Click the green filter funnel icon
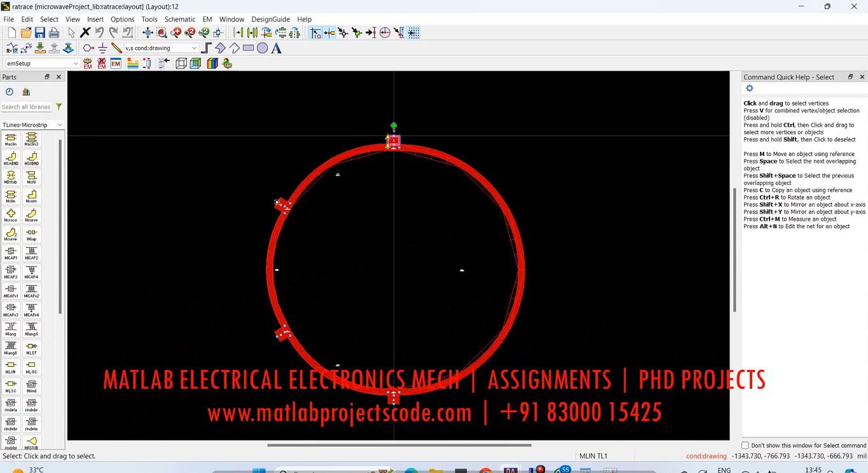This screenshot has width=868, height=473. 59,107
